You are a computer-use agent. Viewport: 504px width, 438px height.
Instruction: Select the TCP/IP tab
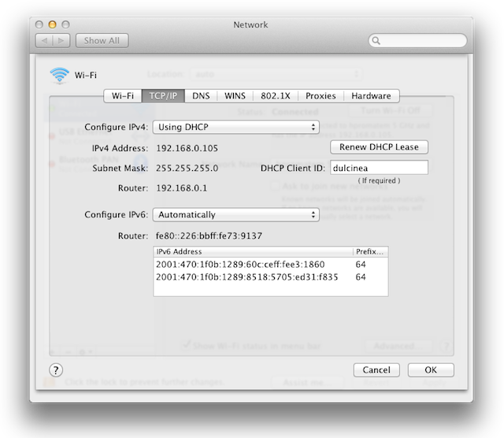pyautogui.click(x=163, y=96)
